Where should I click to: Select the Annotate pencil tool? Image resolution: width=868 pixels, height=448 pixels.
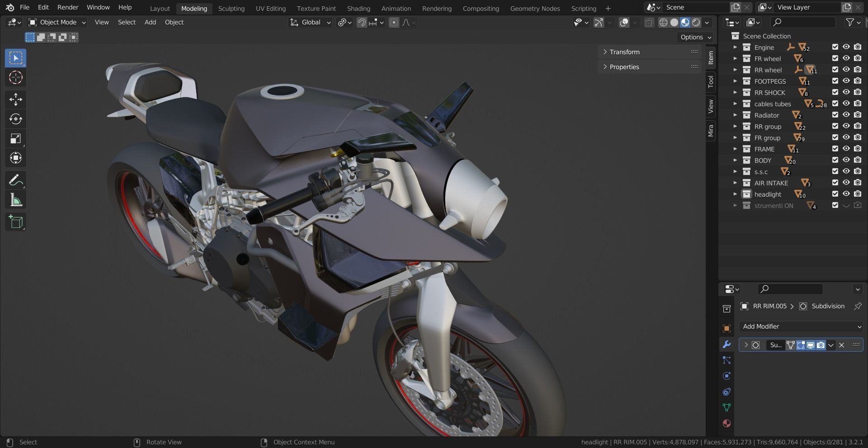[16, 180]
